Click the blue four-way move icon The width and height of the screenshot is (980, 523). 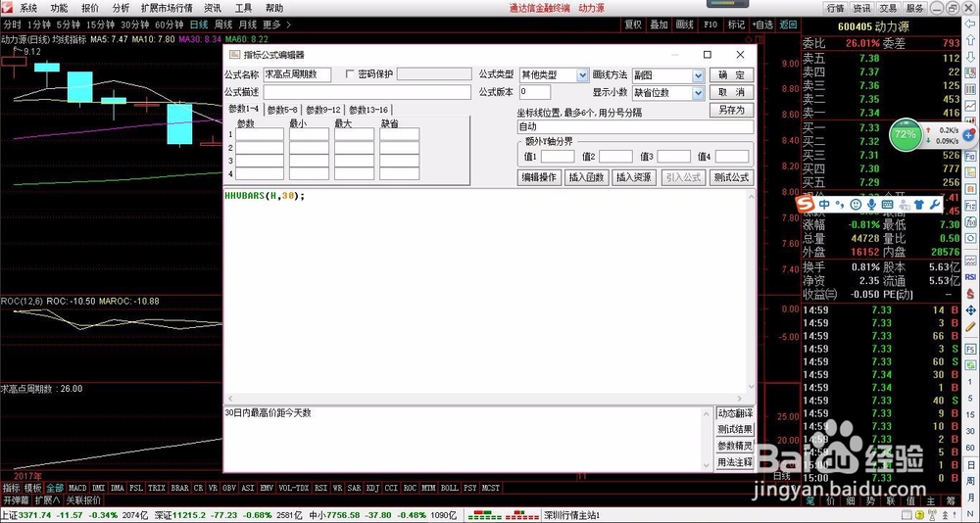970,309
